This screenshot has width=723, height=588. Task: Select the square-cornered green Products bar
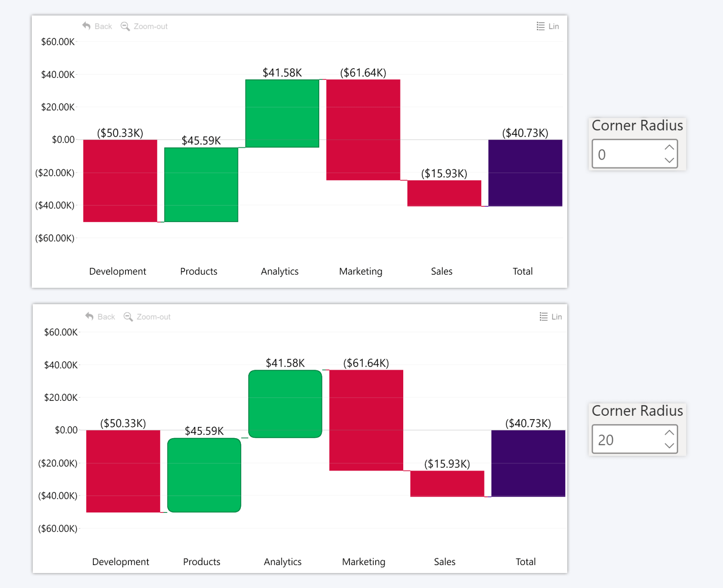pyautogui.click(x=201, y=184)
